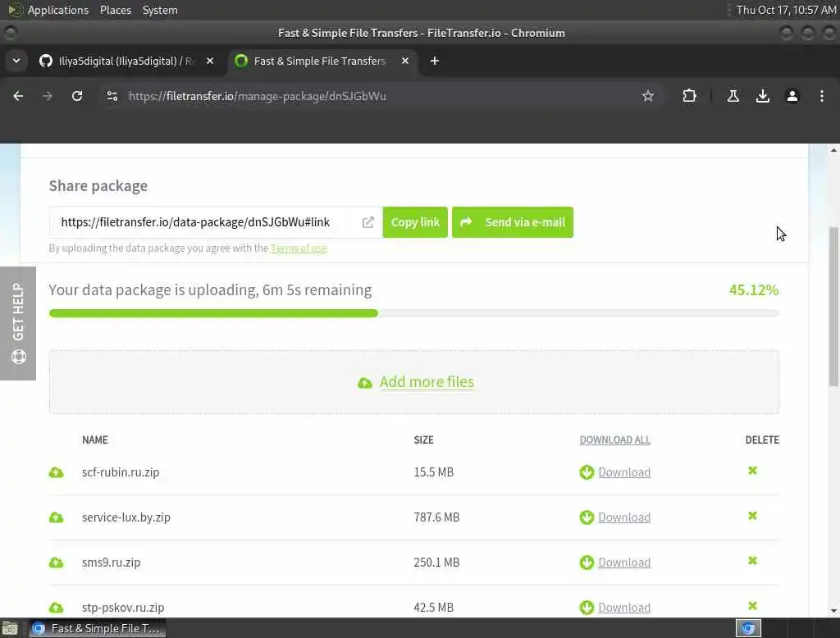Open share link in new window icon
The height and width of the screenshot is (638, 840).
[x=368, y=222]
